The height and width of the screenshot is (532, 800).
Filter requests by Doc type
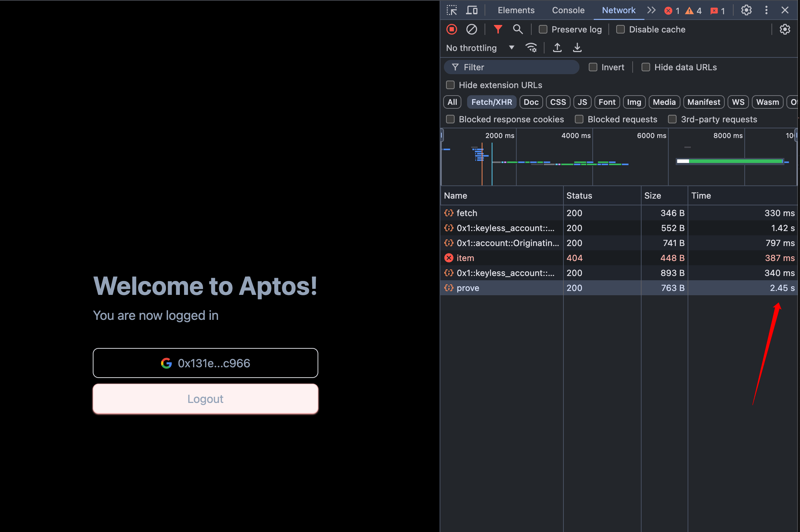[x=531, y=102]
